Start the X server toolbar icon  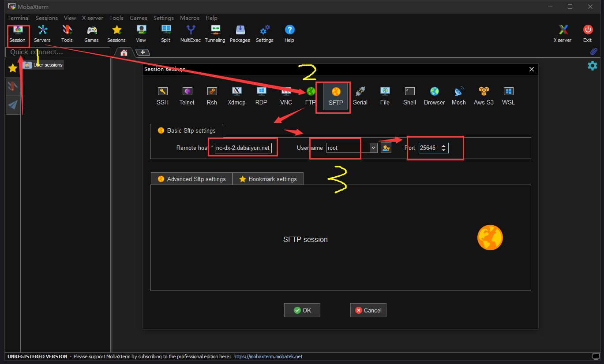tap(563, 34)
